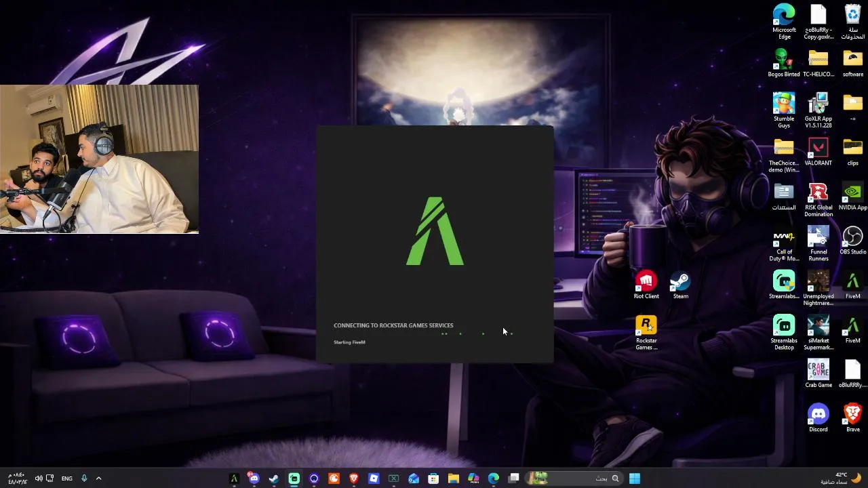
Task: Open the TC-HELICO zipped folder
Action: [x=818, y=64]
